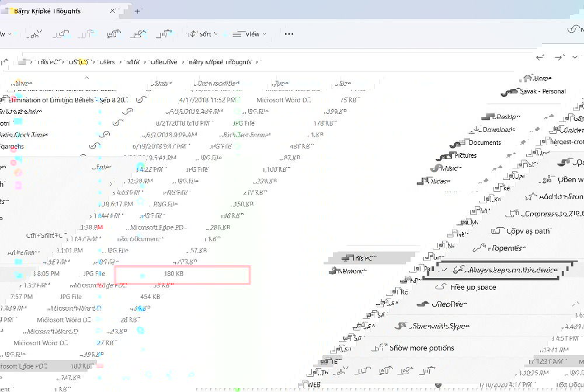The image size is (584, 392).
Task: Toggle Always keep on this device
Action: click(499, 270)
